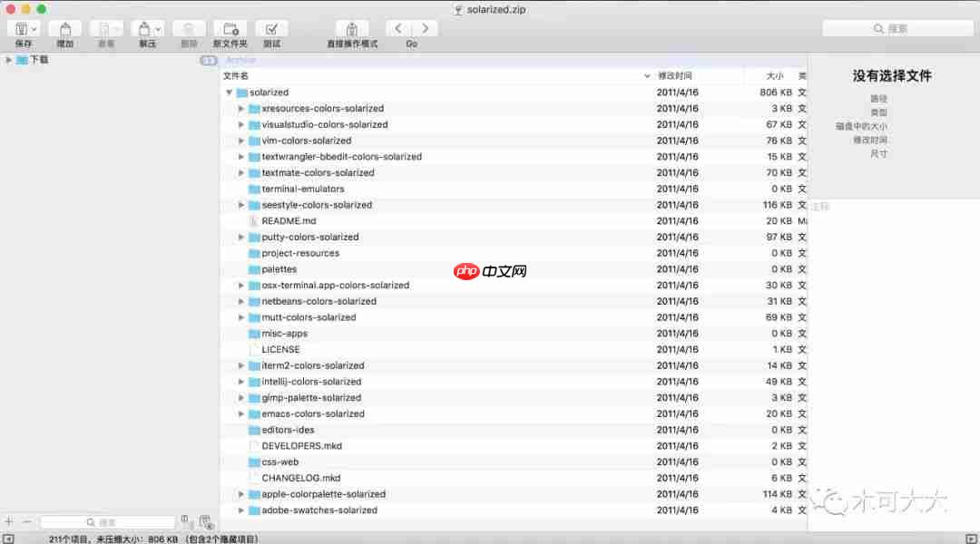Select the README.md file row
This screenshot has width=980, height=544.
click(514, 221)
